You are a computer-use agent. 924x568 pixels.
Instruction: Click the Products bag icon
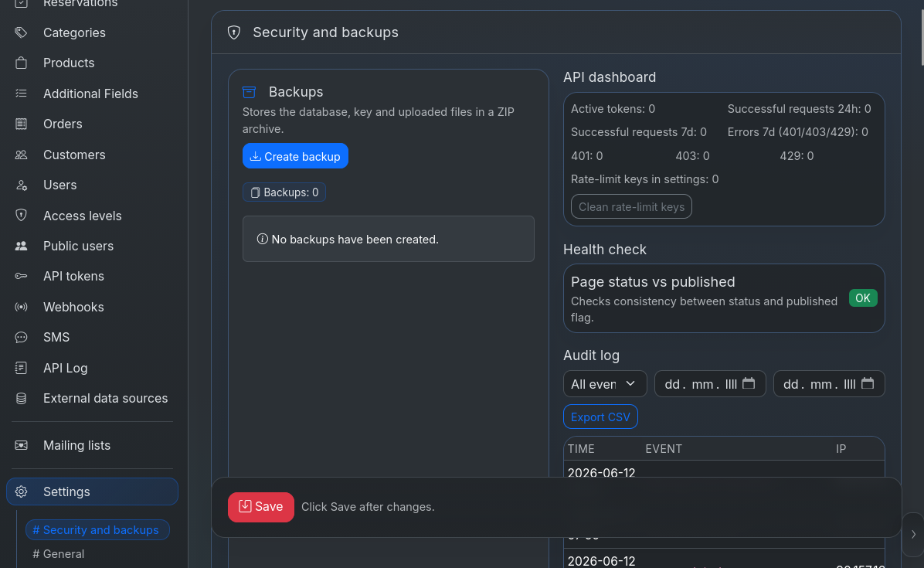click(x=21, y=63)
